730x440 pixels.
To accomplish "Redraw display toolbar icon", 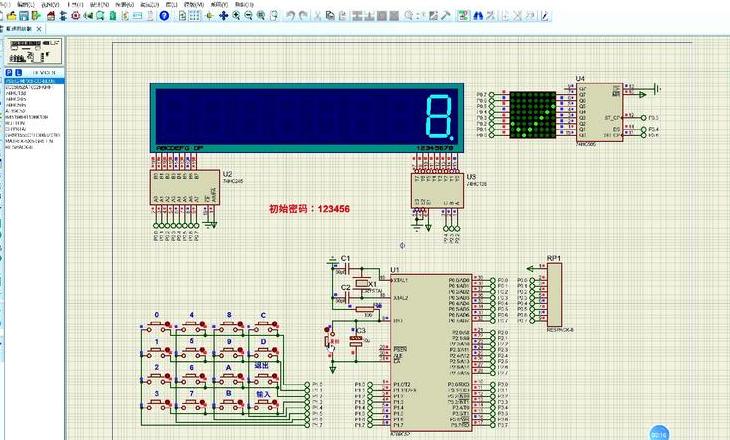I will [182, 16].
